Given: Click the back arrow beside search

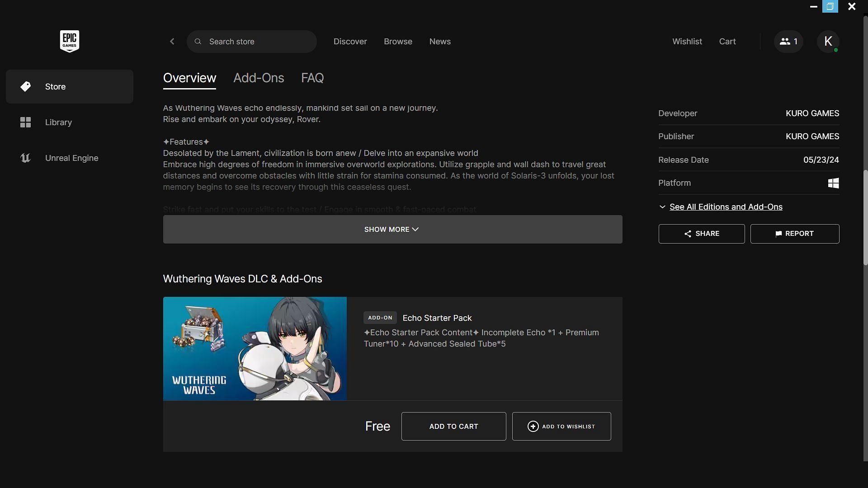Looking at the screenshot, I should pyautogui.click(x=172, y=42).
